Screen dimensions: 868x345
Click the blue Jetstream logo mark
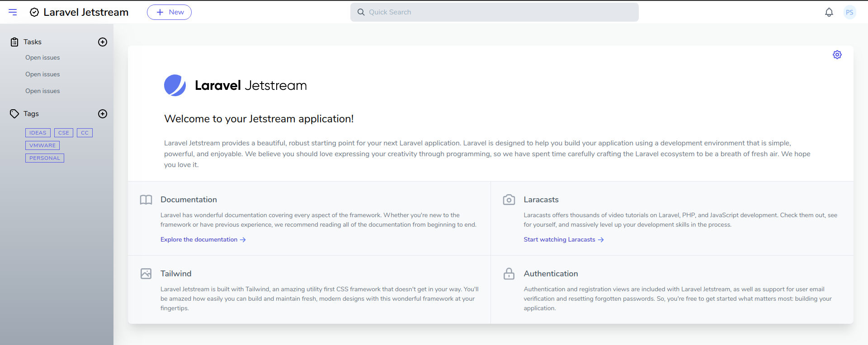175,85
